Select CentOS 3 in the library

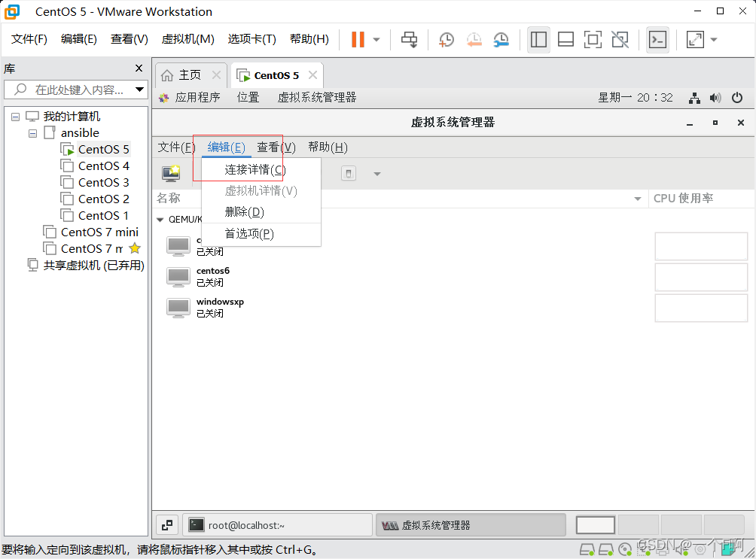(104, 183)
